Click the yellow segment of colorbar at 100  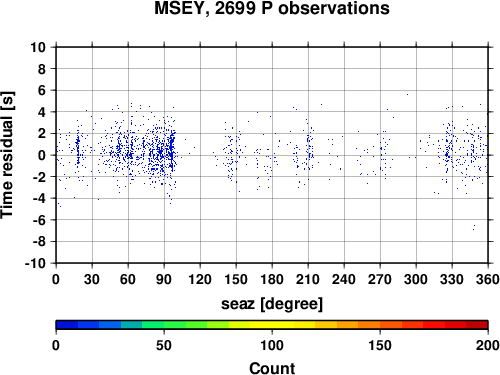tap(272, 325)
